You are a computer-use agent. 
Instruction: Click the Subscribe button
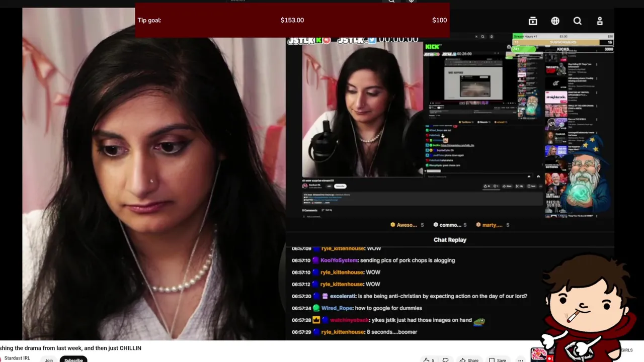(73, 360)
